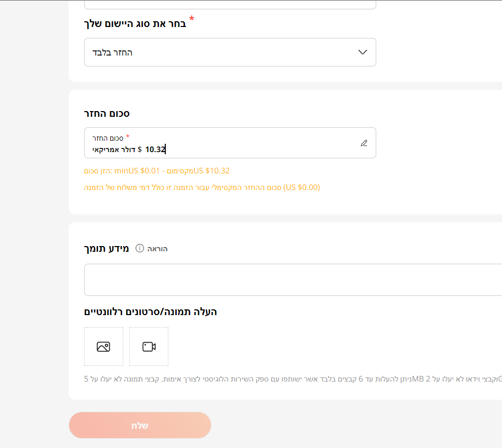Click the min/max amount hint text
The width and height of the screenshot is (502, 448).
157,171
